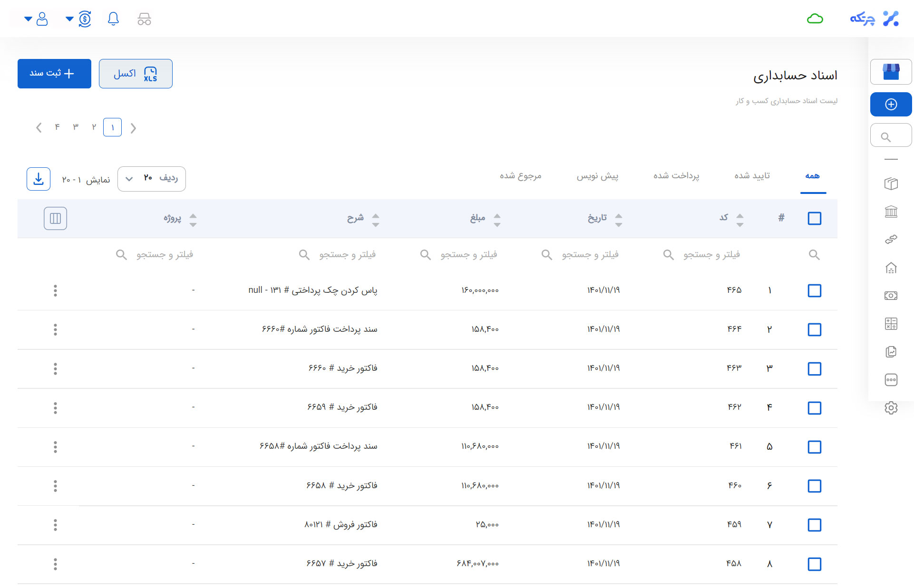Open the notifications bell
Image resolution: width=914 pixels, height=588 pixels.
point(113,19)
